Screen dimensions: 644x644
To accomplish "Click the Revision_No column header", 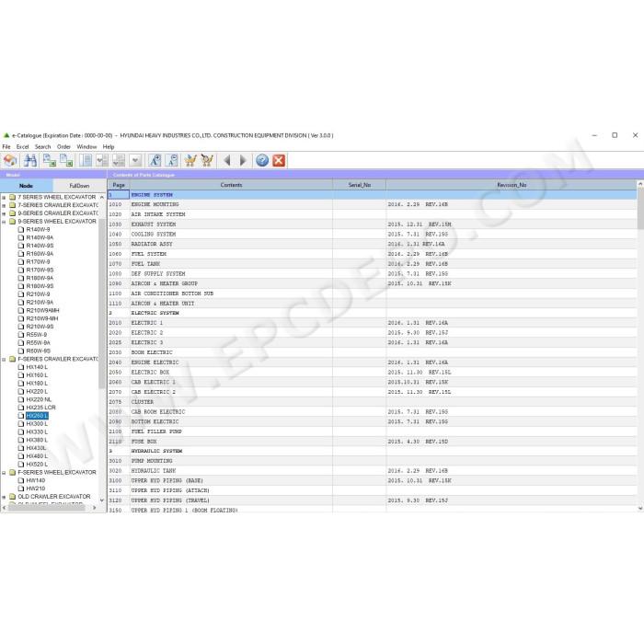I will coord(512,185).
